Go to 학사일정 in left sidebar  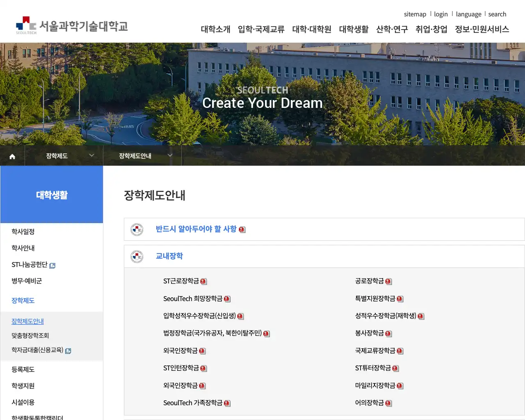click(x=23, y=232)
